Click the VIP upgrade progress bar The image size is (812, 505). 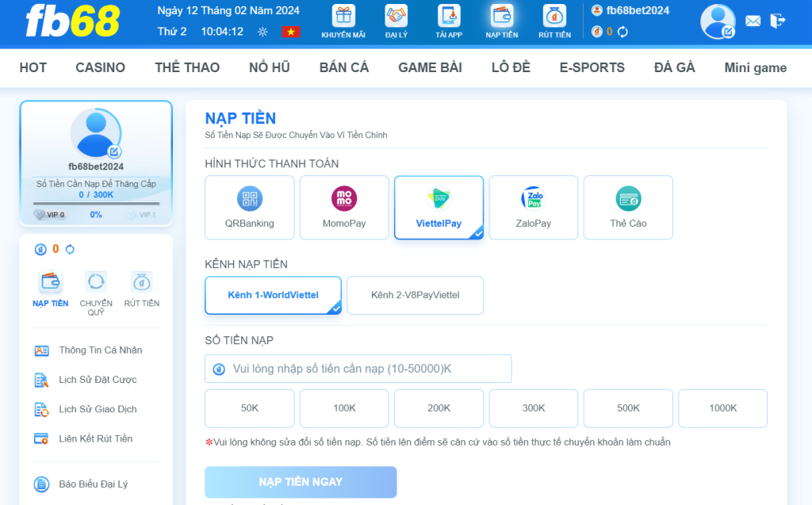pyautogui.click(x=96, y=204)
